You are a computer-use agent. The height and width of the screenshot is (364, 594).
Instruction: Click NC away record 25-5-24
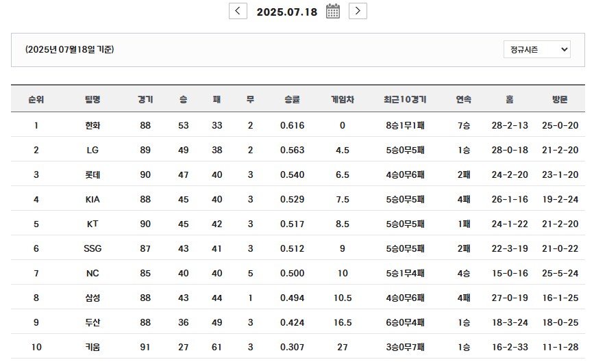[x=560, y=273]
